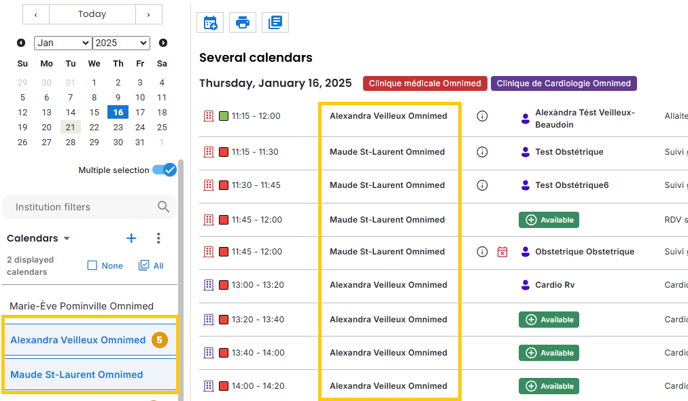This screenshot has height=401, width=688.
Task: Open patient Cardio Rv
Action: pos(555,285)
